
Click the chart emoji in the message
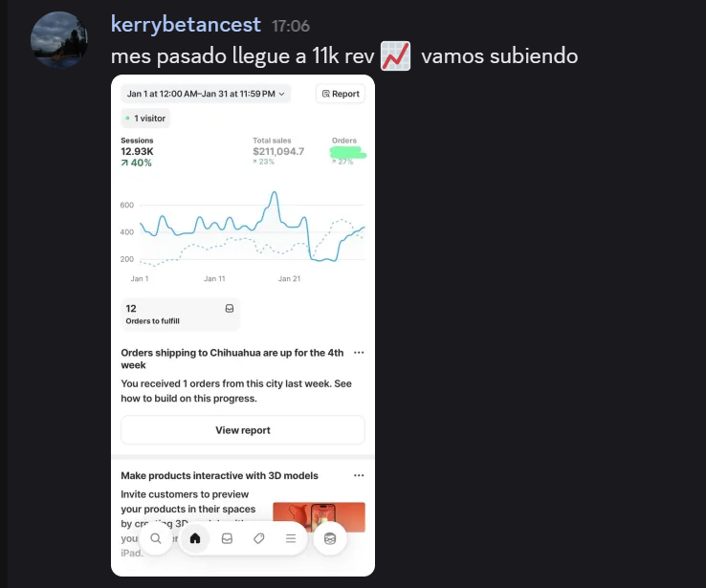click(x=395, y=56)
